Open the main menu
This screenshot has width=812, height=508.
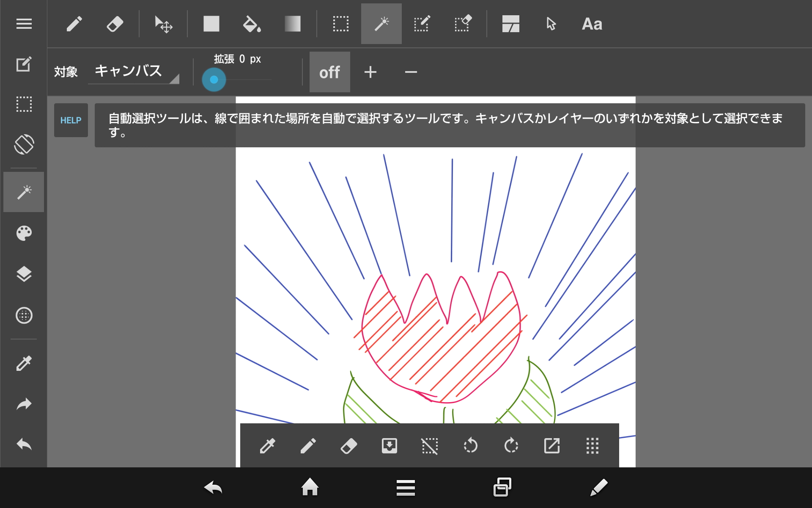coord(24,24)
